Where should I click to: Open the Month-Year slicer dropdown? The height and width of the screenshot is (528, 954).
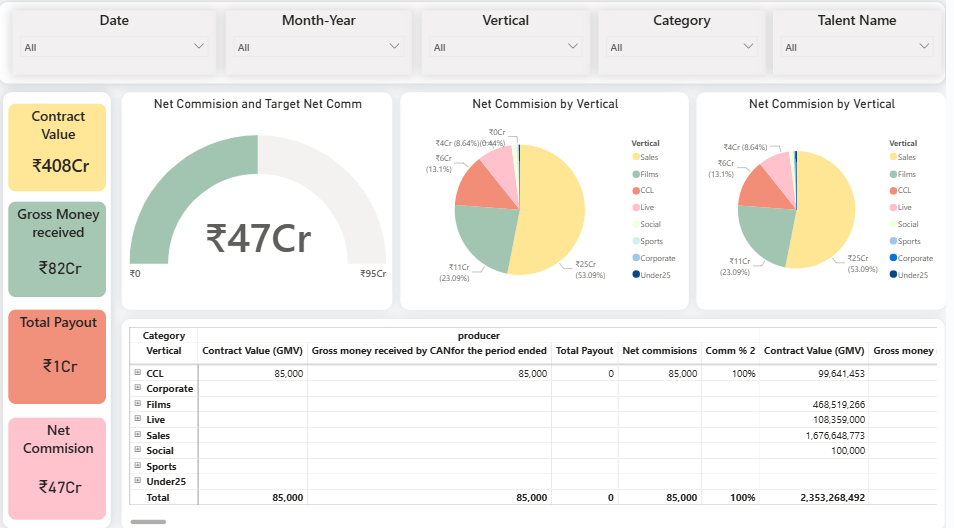394,46
